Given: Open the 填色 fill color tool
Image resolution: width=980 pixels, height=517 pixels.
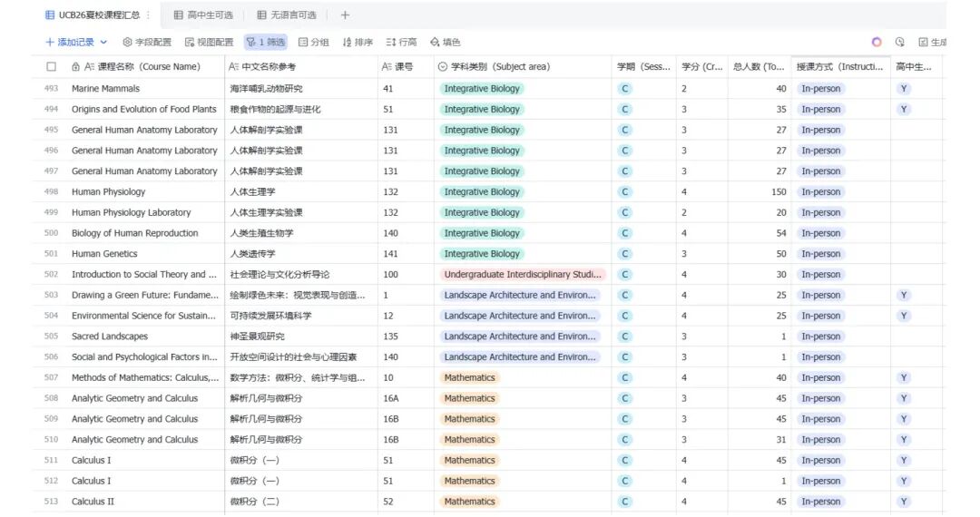Looking at the screenshot, I should (x=445, y=42).
